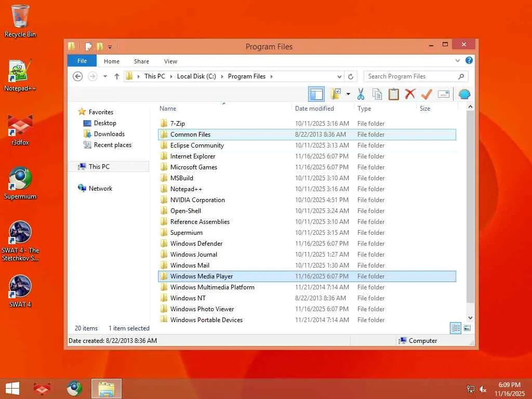Expand the address bar history dropdown

pos(339,77)
